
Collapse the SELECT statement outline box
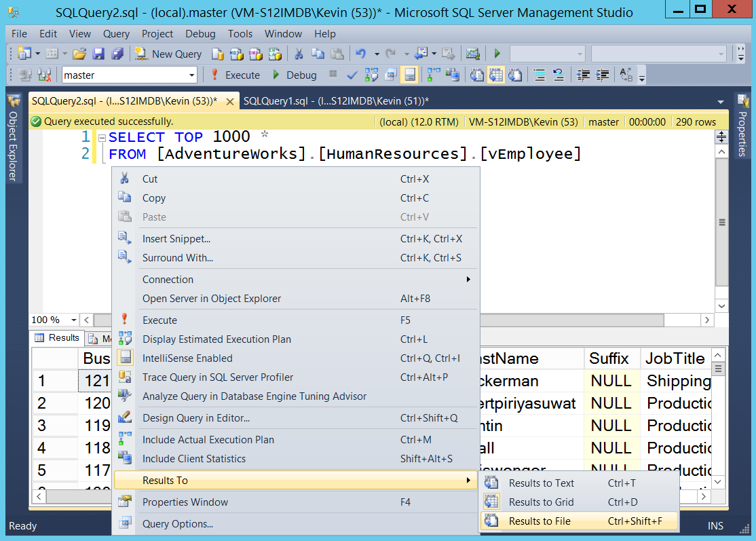click(x=102, y=138)
